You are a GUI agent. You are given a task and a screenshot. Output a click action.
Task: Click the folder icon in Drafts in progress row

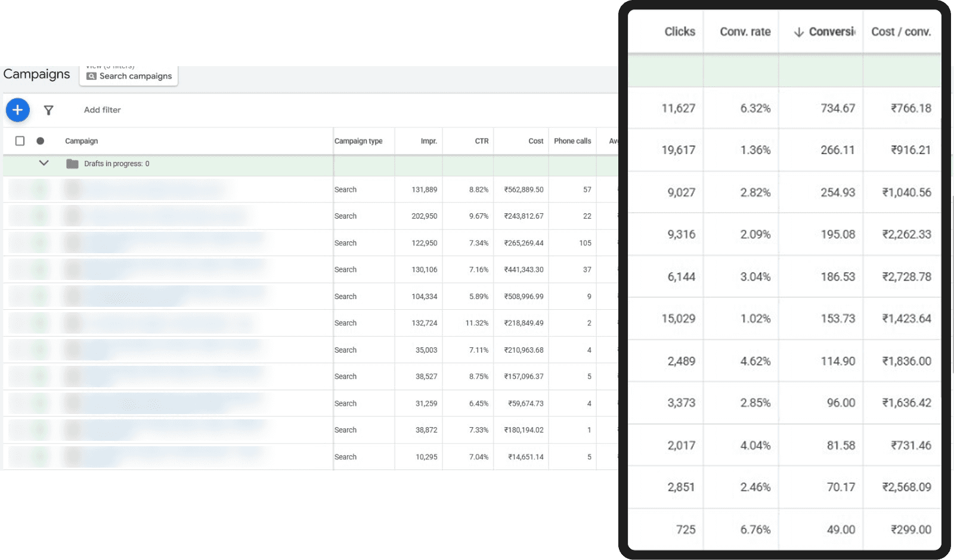[x=72, y=164]
